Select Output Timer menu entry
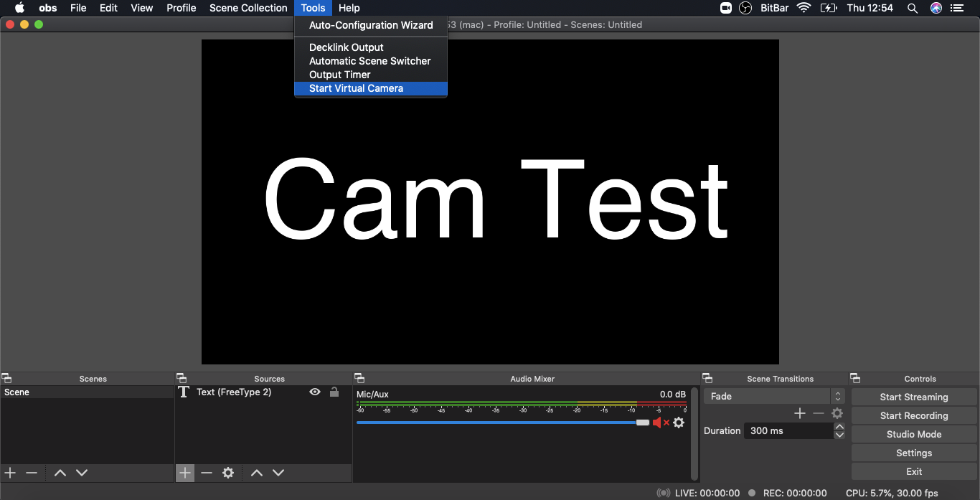 [x=371, y=75]
